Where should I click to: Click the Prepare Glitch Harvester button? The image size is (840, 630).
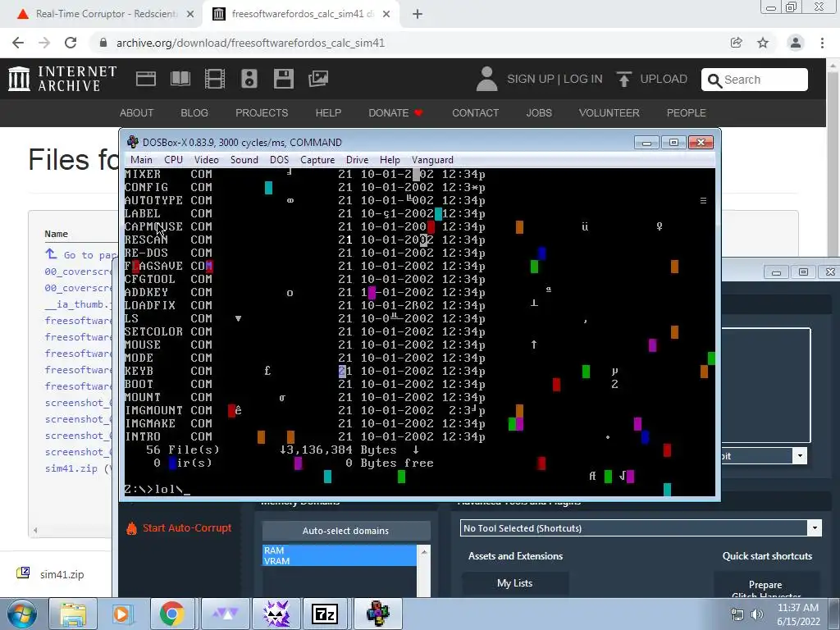click(765, 586)
